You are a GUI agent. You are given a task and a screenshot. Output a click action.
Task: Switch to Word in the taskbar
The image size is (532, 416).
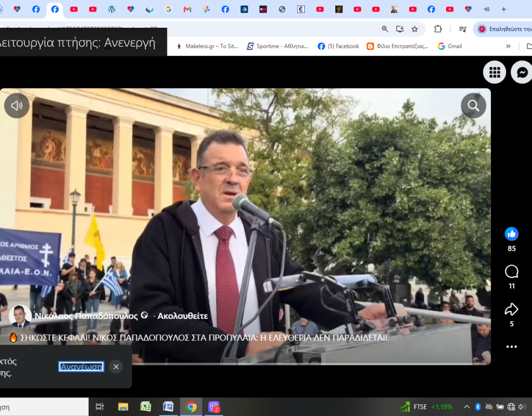tap(168, 407)
